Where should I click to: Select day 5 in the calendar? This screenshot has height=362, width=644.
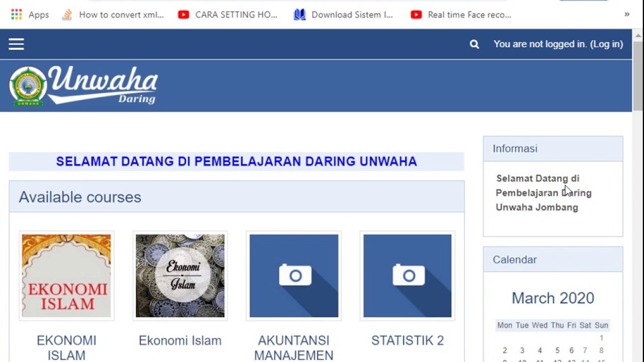(x=557, y=350)
